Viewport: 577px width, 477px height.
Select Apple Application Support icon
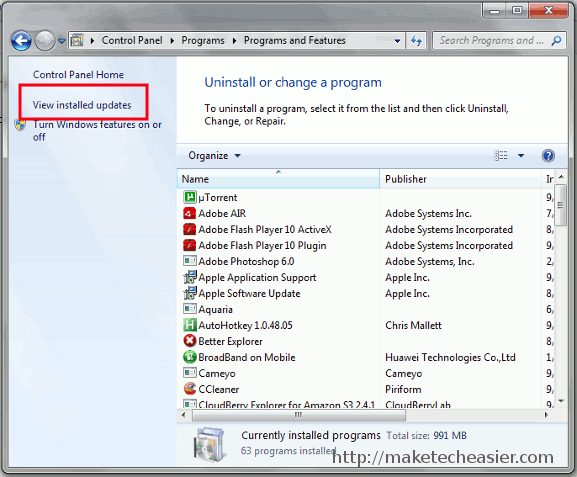(190, 277)
